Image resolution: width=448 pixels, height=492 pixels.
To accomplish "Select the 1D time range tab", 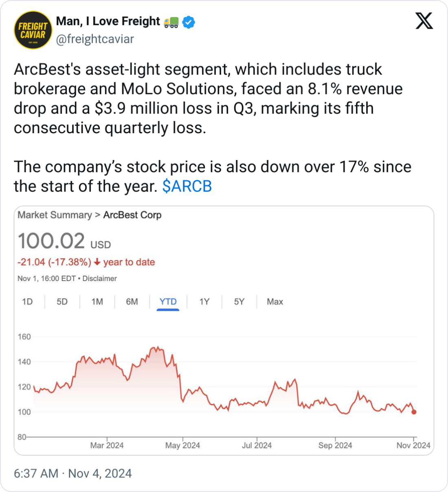I will click(x=27, y=302).
